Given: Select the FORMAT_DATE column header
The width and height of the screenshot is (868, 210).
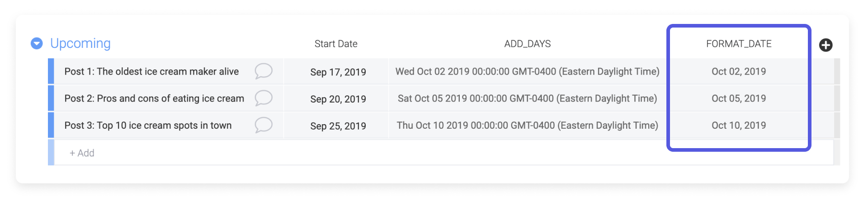Looking at the screenshot, I should click(x=739, y=44).
